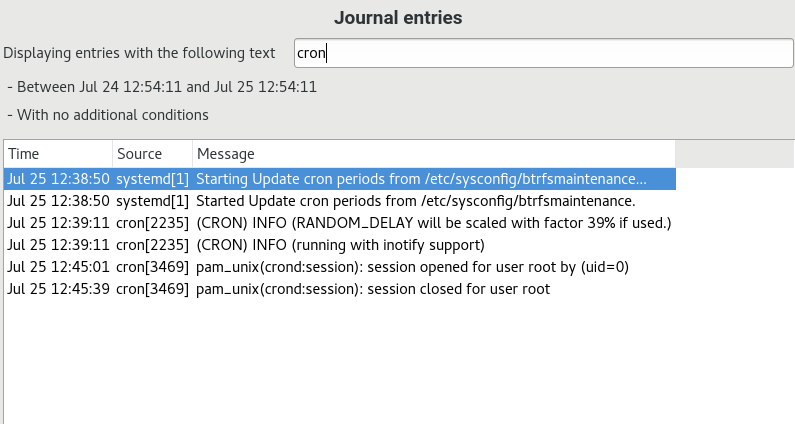Click the Source column header
Screen dimensions: 795x424
point(151,154)
